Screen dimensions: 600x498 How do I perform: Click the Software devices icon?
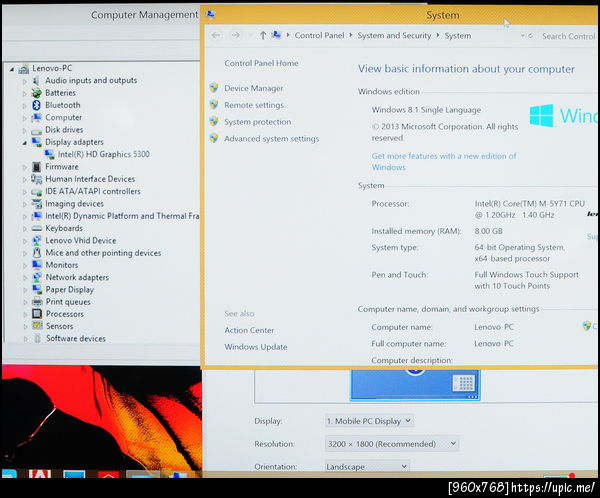[x=38, y=338]
